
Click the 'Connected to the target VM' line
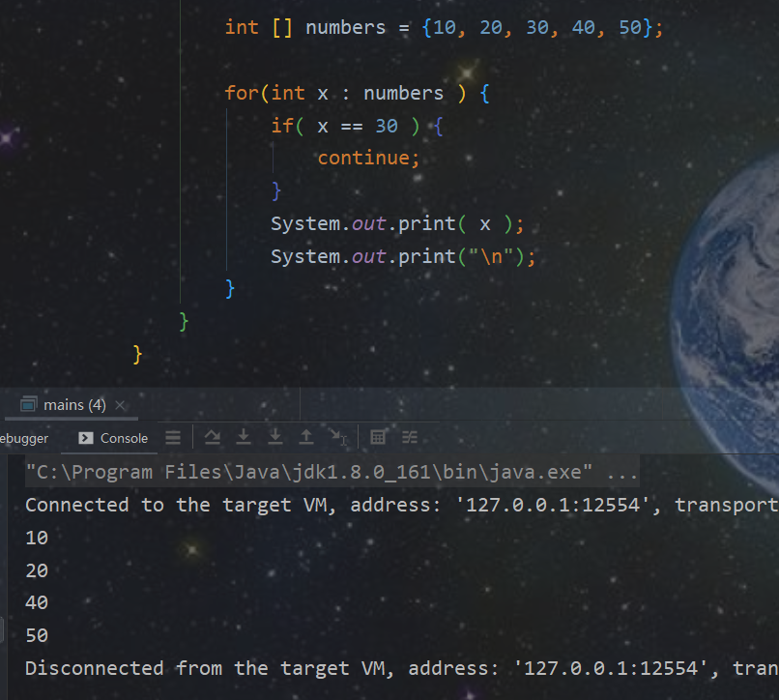(x=402, y=505)
